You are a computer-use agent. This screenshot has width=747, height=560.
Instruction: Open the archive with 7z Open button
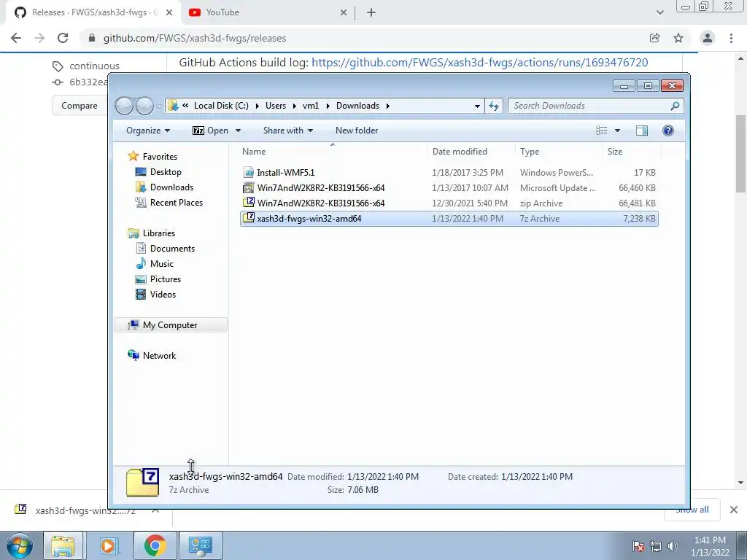(211, 131)
